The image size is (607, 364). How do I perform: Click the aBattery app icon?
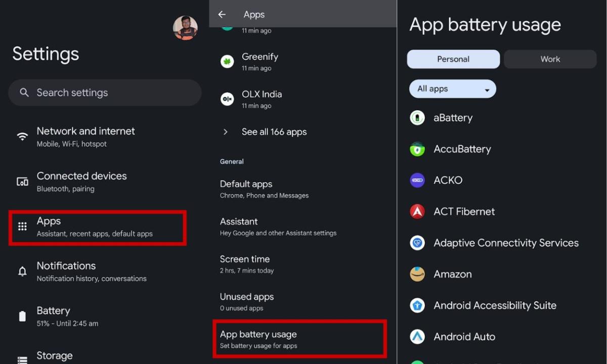point(417,117)
